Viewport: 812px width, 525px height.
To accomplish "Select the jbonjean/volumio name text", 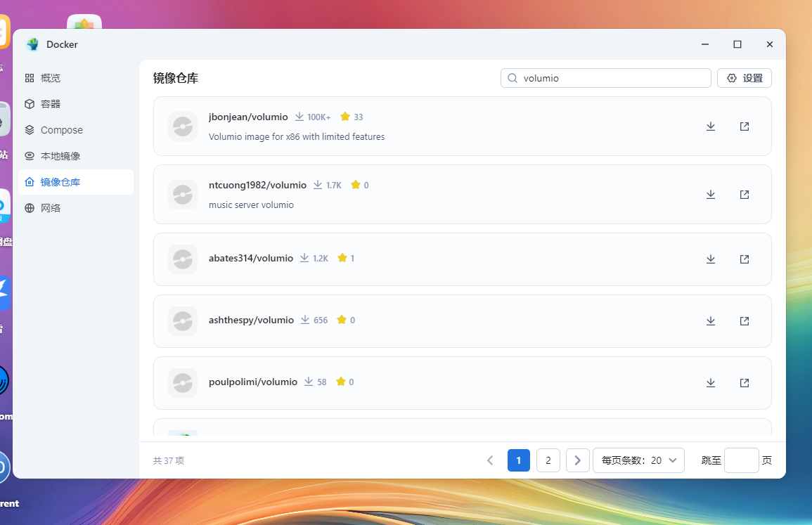I will click(x=248, y=117).
